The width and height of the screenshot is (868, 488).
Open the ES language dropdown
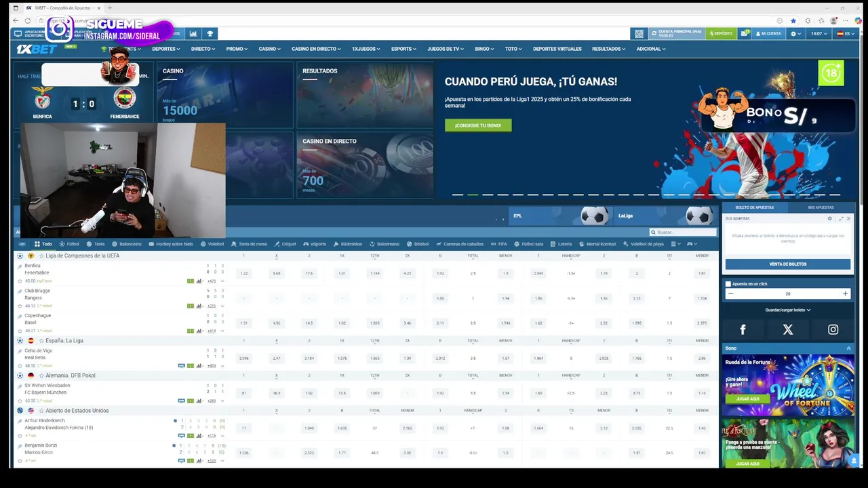point(845,33)
